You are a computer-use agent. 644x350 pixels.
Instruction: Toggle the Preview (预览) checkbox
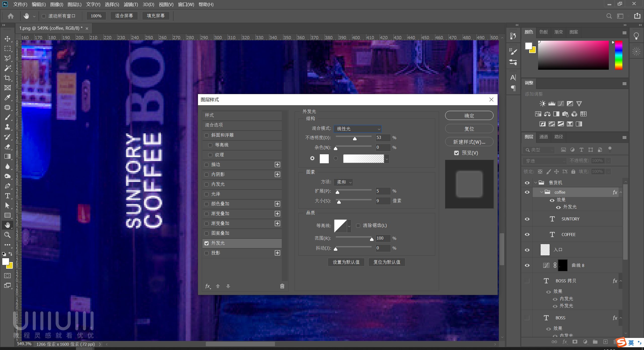tap(456, 153)
